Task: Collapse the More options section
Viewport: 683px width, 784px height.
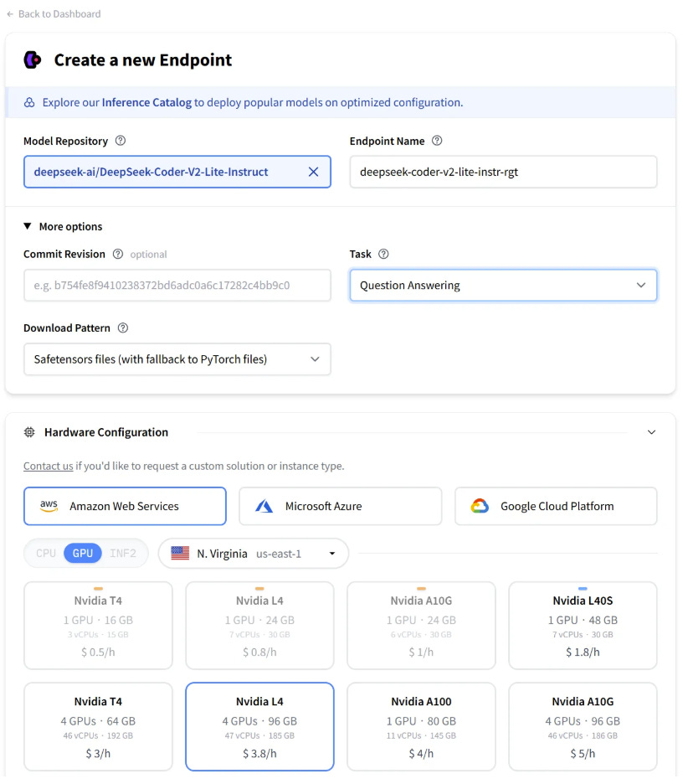Action: click(63, 226)
